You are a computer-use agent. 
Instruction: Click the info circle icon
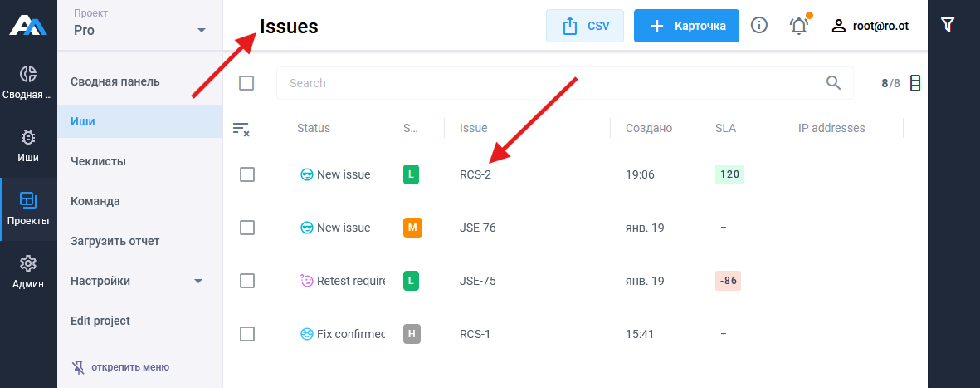[x=758, y=26]
